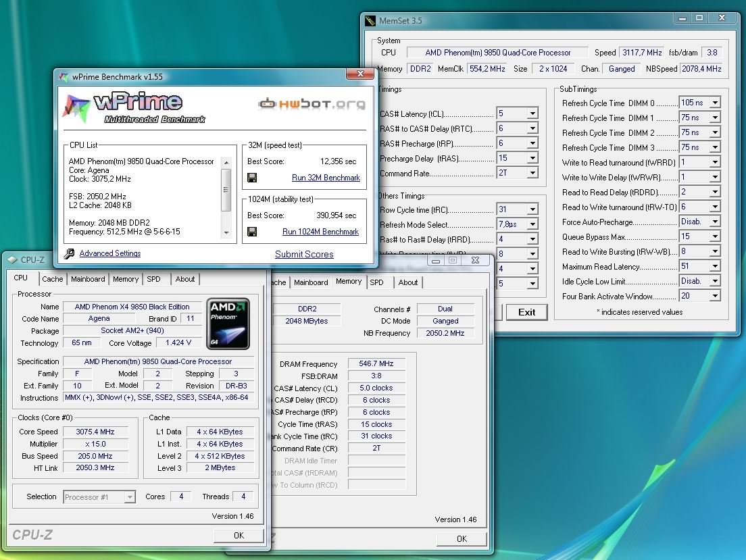Close the wPrime Benchmark window
The height and width of the screenshot is (560, 746).
click(360, 74)
